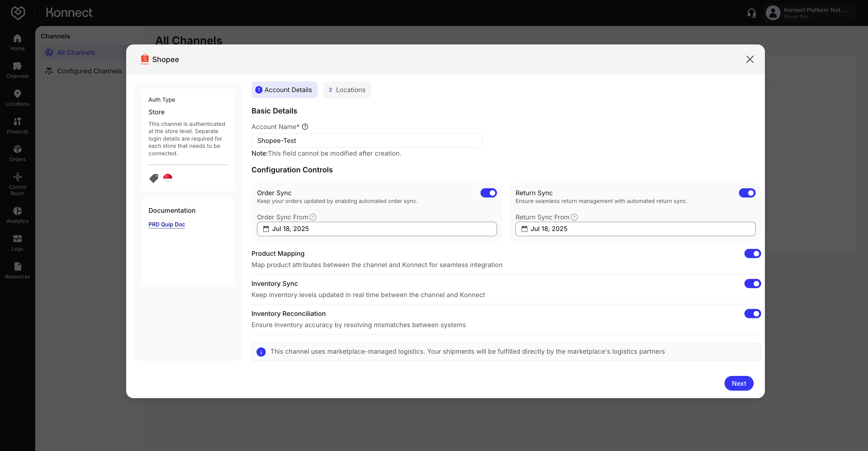Image resolution: width=868 pixels, height=451 pixels.
Task: Click the headset support icon
Action: [x=751, y=13]
